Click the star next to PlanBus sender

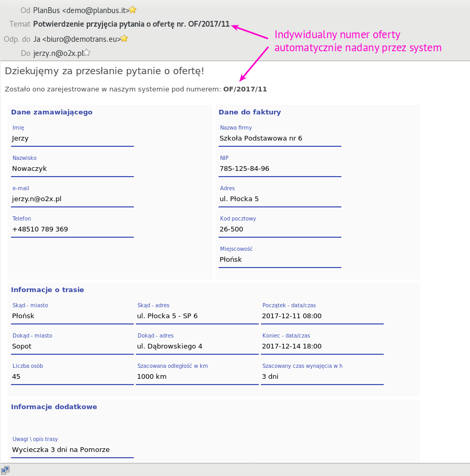(x=133, y=10)
